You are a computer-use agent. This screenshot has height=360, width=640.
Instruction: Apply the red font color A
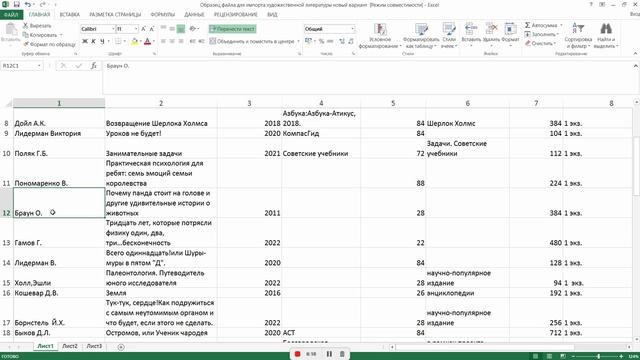tap(147, 41)
